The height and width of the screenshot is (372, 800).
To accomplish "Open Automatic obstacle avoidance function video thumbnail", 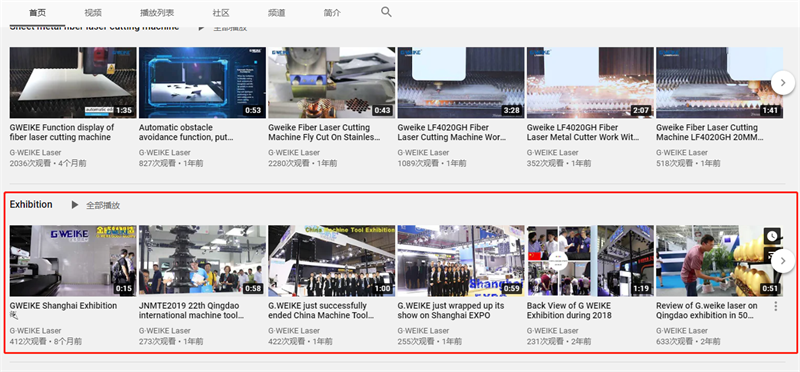I will tap(203, 83).
